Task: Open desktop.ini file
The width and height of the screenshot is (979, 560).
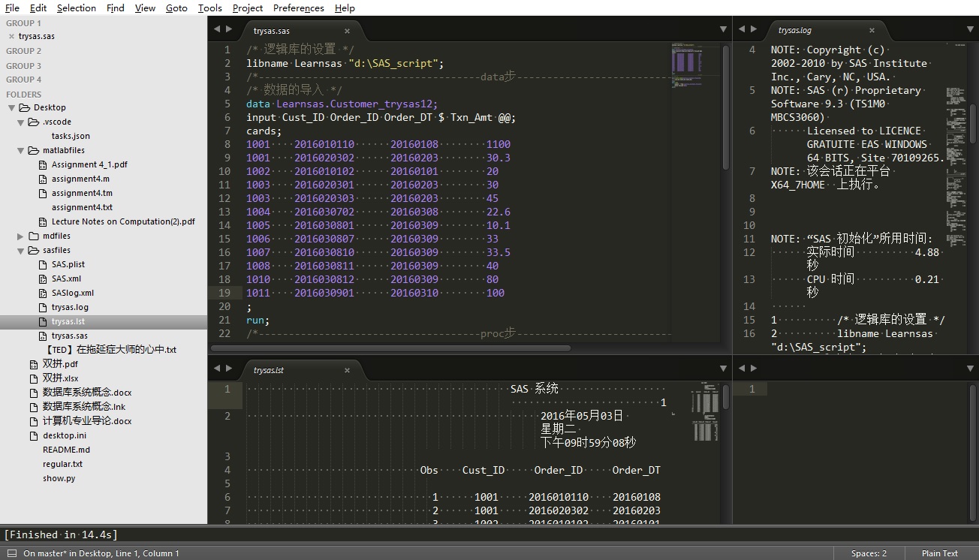Action: [x=65, y=435]
